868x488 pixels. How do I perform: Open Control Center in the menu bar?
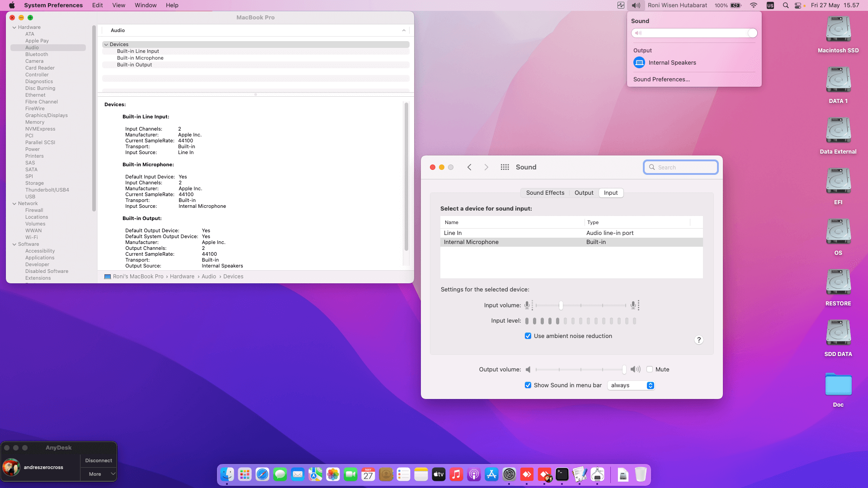pos(798,5)
